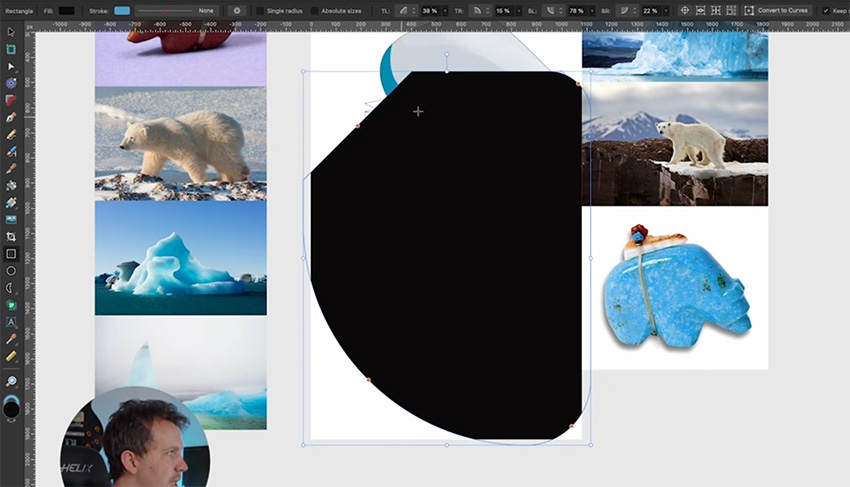Open the TL corner type dropdown
The image size is (850, 487).
click(407, 10)
